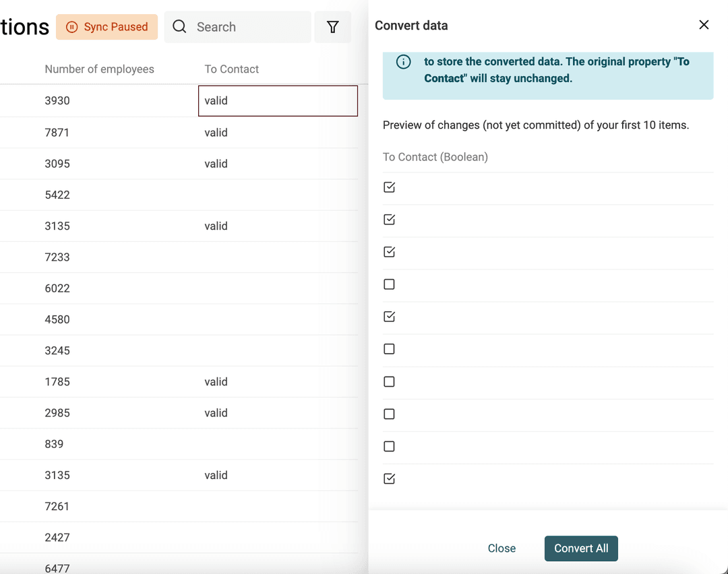Check the sixth empty preview checkbox

click(x=389, y=348)
